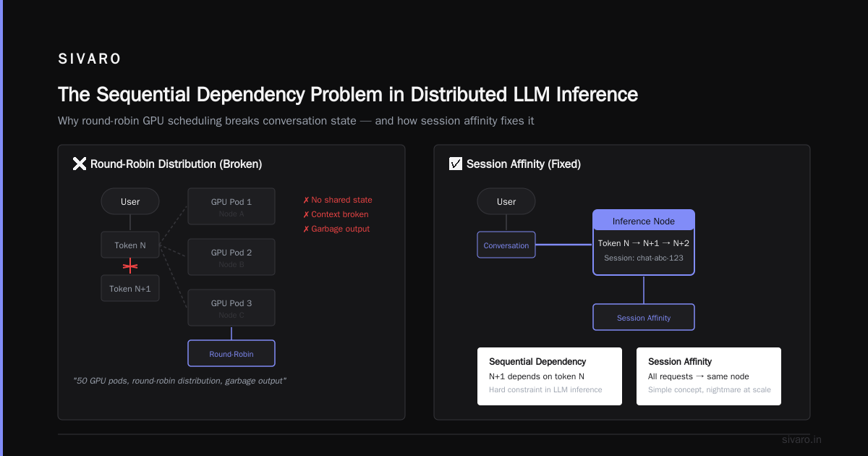Viewport: 868px width, 456px height.
Task: Click the quote about 50 GPU pods
Action: [180, 380]
